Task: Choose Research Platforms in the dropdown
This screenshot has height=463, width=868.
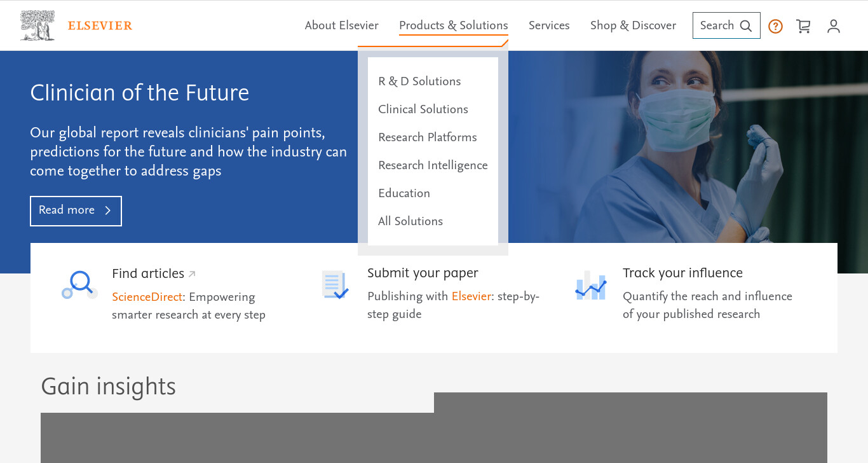Action: click(x=428, y=137)
